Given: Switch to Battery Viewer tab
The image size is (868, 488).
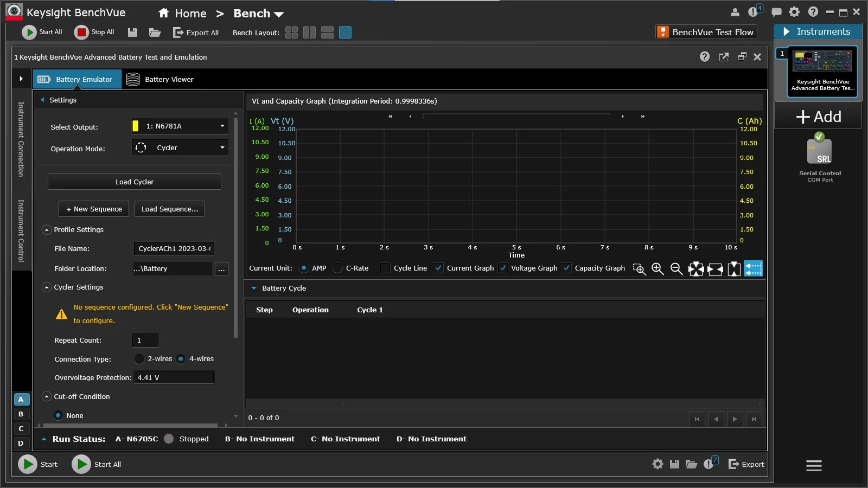Looking at the screenshot, I should tap(160, 79).
